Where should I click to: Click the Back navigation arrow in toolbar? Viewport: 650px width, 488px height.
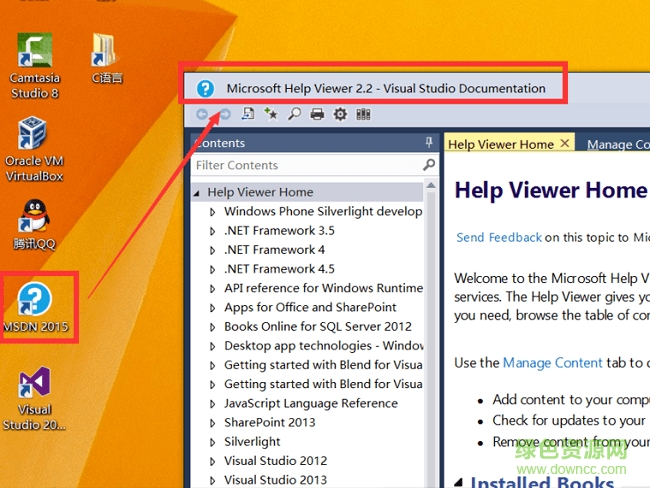tap(203, 115)
